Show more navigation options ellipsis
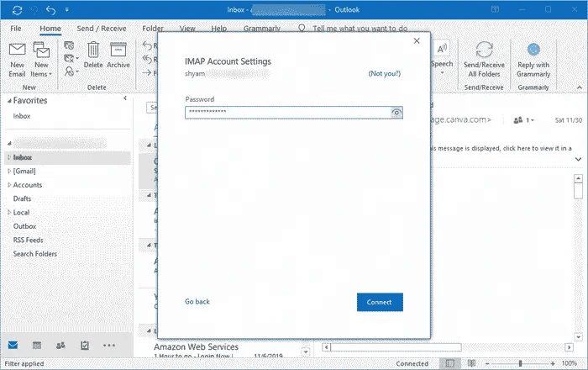 (x=109, y=346)
